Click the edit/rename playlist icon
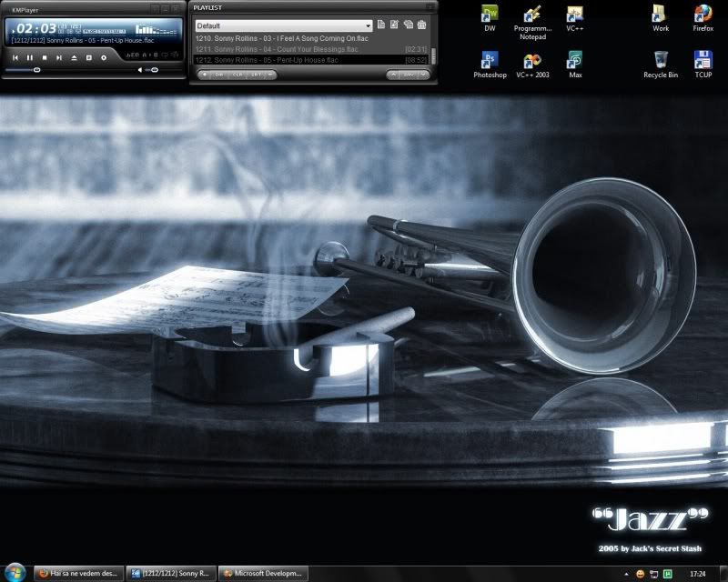The width and height of the screenshot is (728, 582). (x=394, y=25)
